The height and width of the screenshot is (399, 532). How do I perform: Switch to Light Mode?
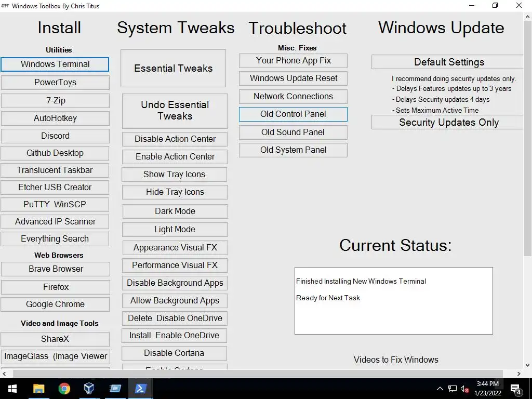[175, 230]
